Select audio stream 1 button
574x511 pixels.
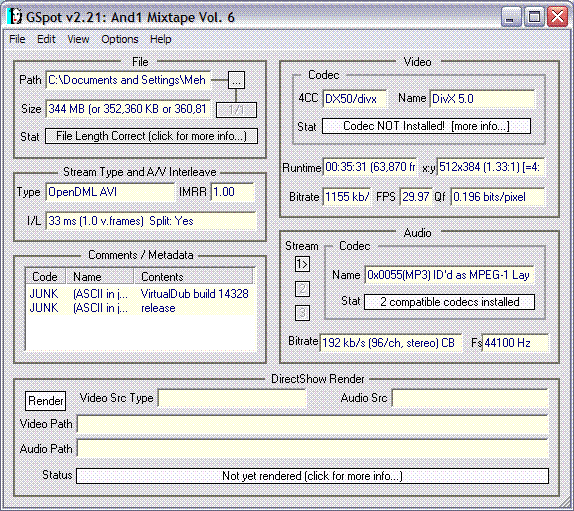click(x=302, y=264)
